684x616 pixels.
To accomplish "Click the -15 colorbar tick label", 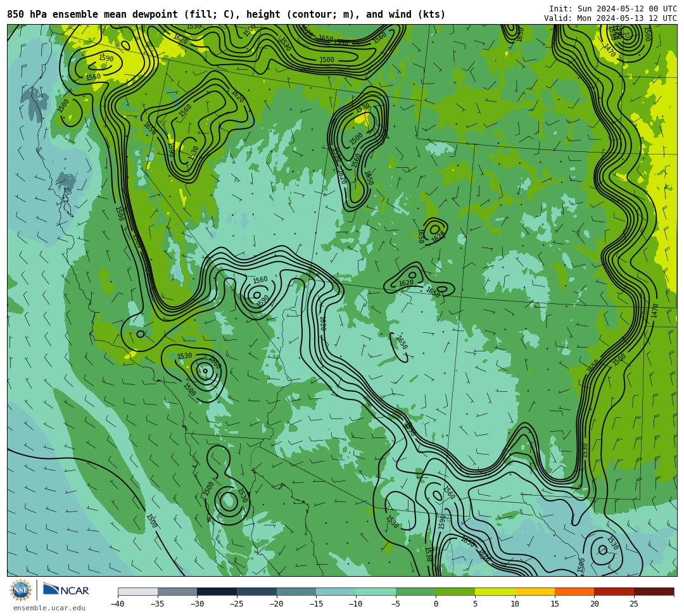I will coord(316,604).
